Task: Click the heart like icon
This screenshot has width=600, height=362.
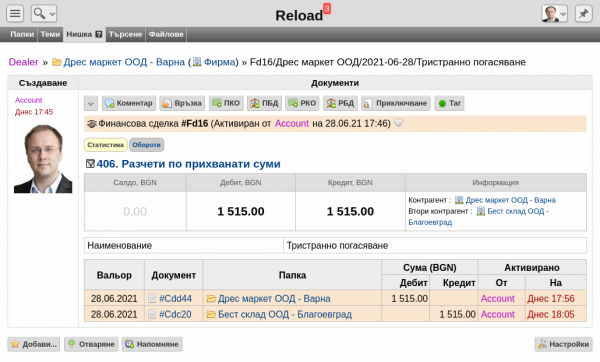Action: tap(398, 123)
